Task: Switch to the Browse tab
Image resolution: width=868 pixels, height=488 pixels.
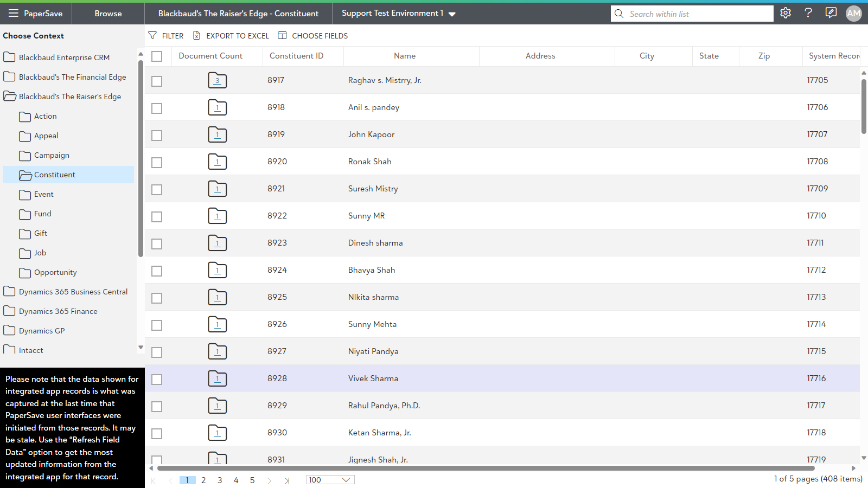Action: (108, 14)
